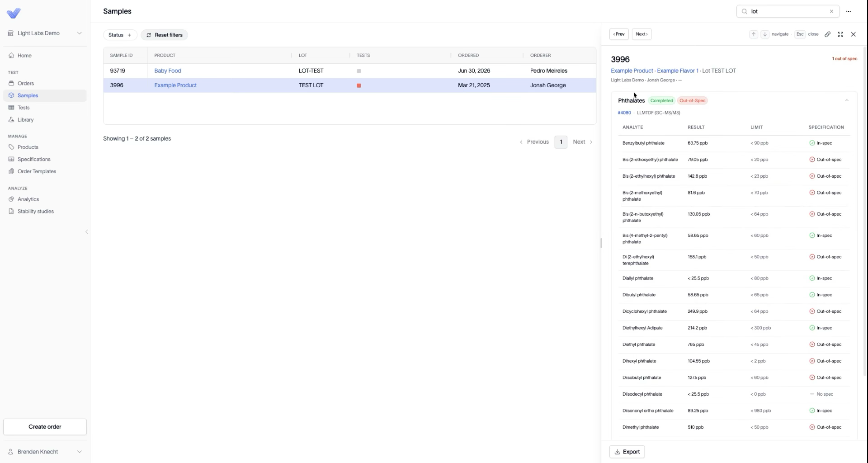Viewport: 868px width, 463px height.
Task: Navigate down with the arrow icon
Action: coord(765,34)
